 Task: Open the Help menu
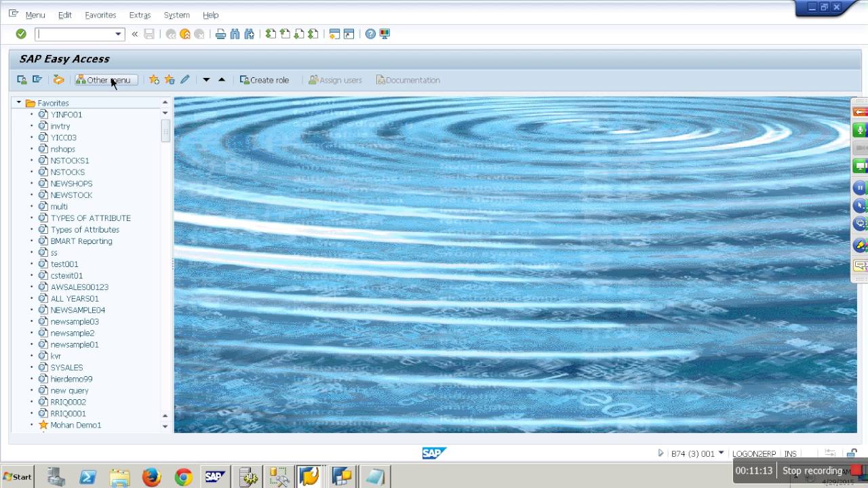click(211, 15)
